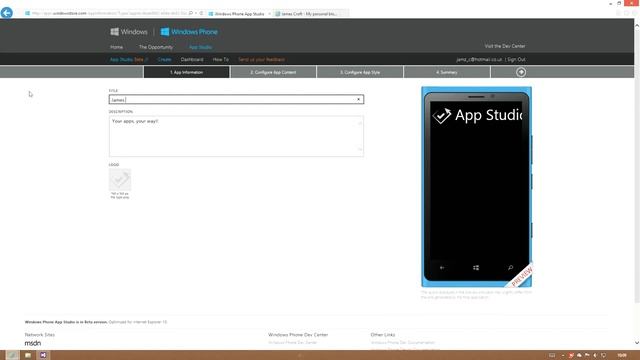Close the Windows Phone App Studio tab
Image resolution: width=640 pixels, height=360 pixels.
pos(269,14)
